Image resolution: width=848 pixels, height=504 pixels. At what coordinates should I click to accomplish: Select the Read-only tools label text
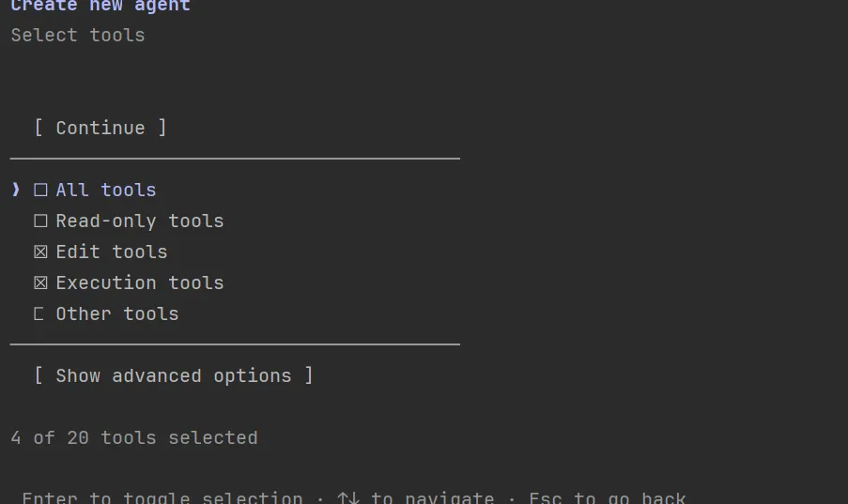[x=140, y=221]
